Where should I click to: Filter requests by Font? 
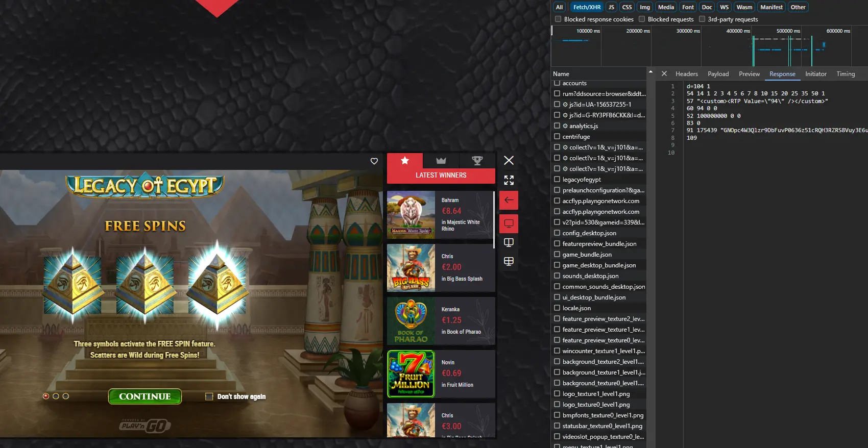tap(688, 7)
